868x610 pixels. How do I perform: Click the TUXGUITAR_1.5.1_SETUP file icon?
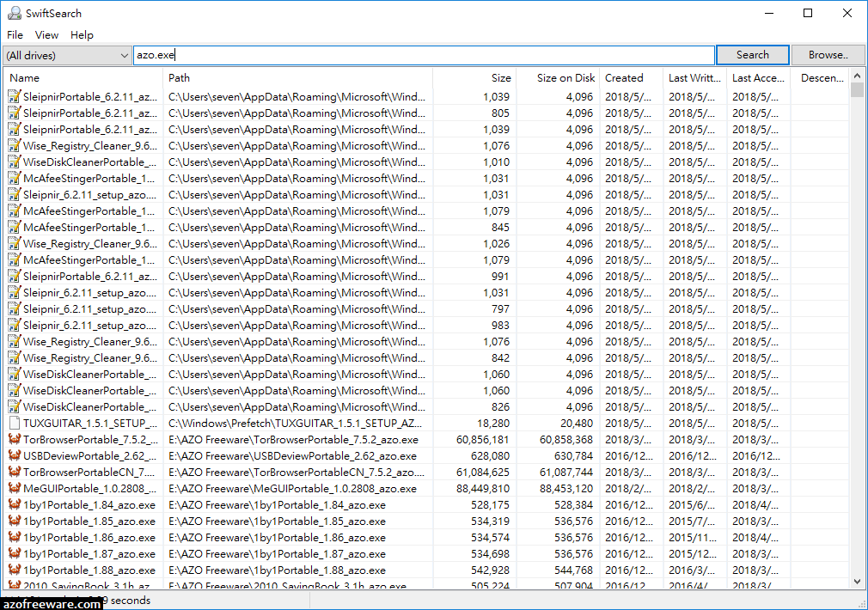(15, 423)
